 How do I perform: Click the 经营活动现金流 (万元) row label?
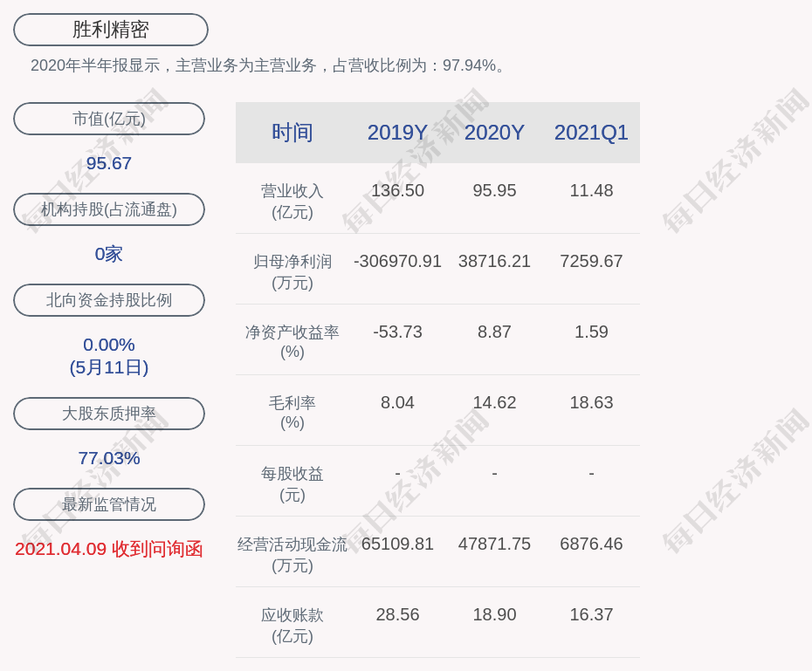(x=292, y=555)
